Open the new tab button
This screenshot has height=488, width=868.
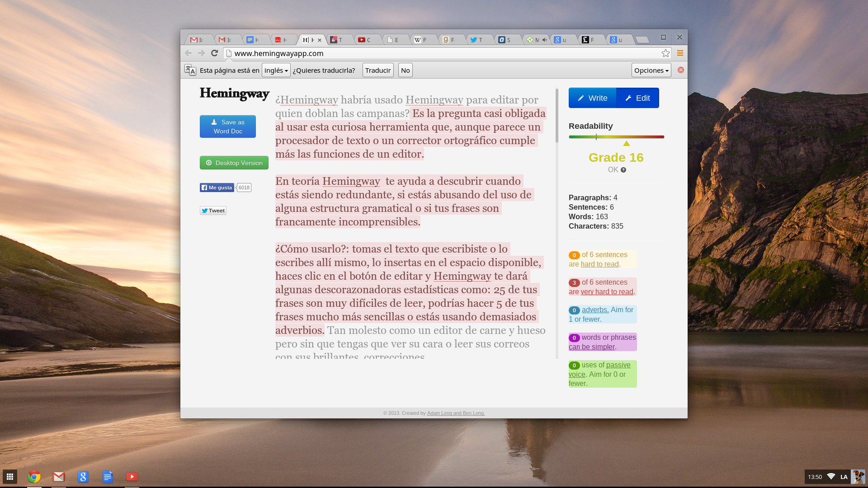(642, 40)
